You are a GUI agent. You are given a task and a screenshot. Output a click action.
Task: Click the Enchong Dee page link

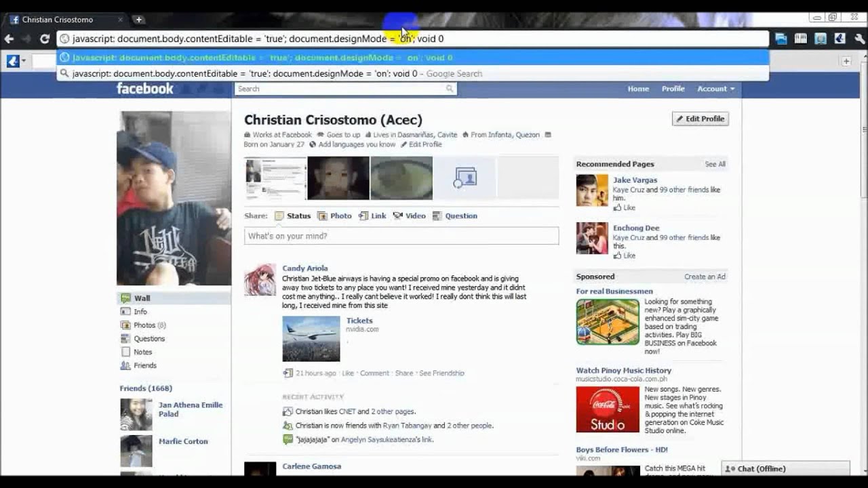click(x=636, y=228)
